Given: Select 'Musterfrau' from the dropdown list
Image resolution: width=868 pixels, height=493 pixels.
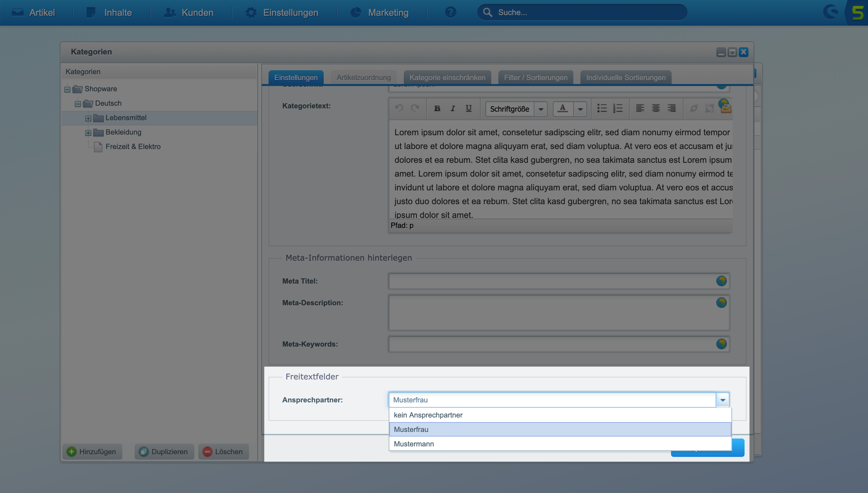Looking at the screenshot, I should [x=560, y=429].
